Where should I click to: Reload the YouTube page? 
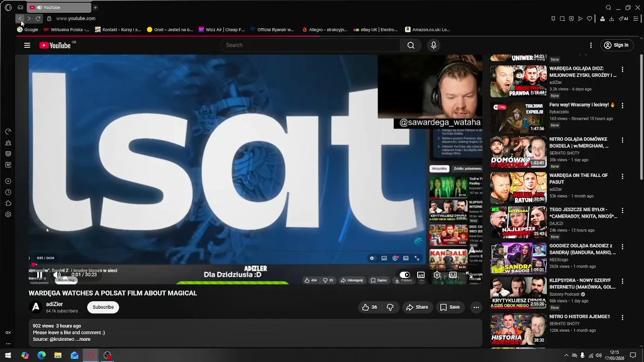pos(38,19)
